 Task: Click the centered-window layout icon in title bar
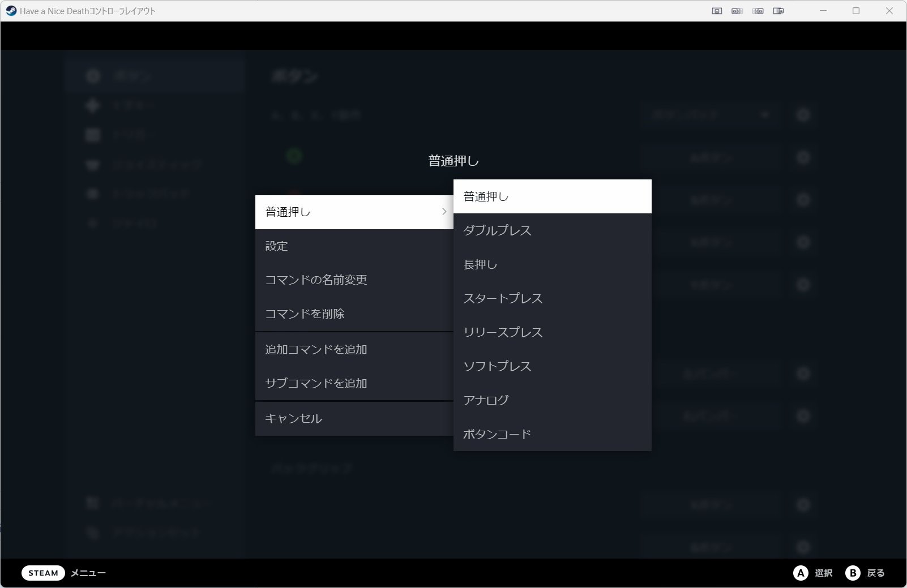pyautogui.click(x=717, y=11)
